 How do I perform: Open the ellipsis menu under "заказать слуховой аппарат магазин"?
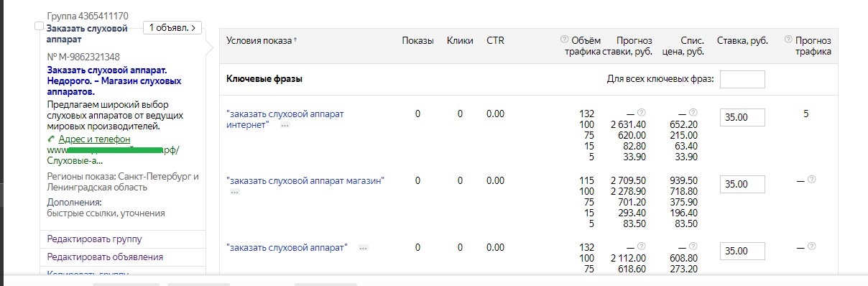tap(234, 192)
